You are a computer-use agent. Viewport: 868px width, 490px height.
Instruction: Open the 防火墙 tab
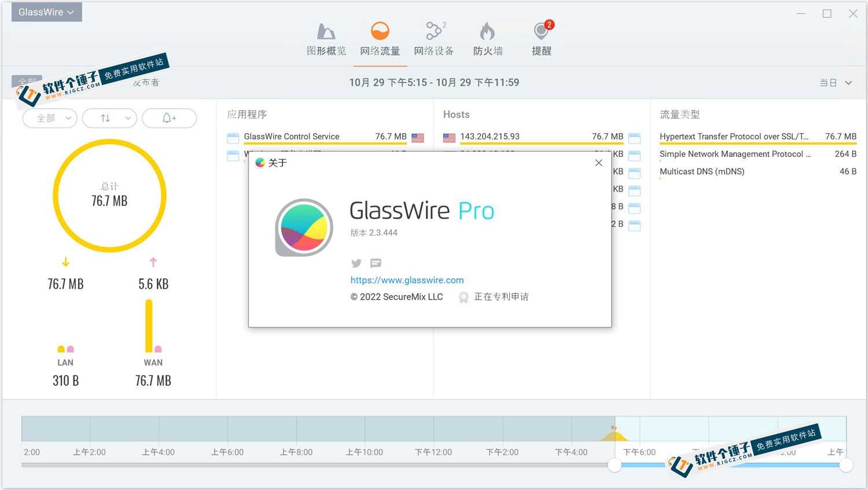click(488, 39)
